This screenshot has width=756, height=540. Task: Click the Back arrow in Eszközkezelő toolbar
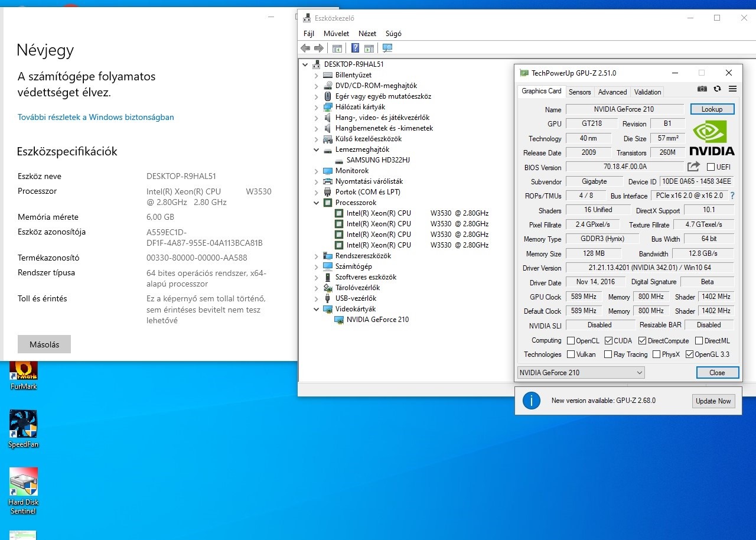pos(305,48)
